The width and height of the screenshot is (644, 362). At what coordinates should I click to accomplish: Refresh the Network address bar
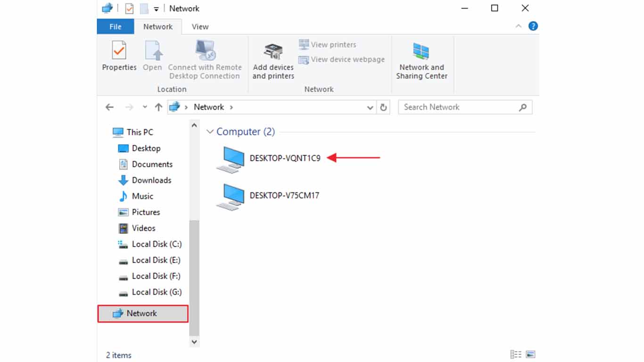[383, 107]
